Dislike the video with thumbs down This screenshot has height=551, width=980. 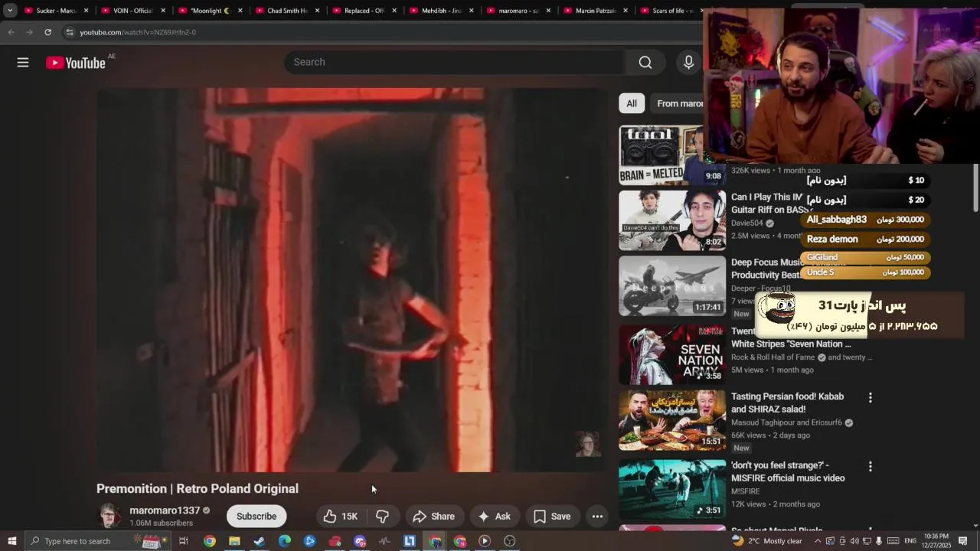point(382,517)
